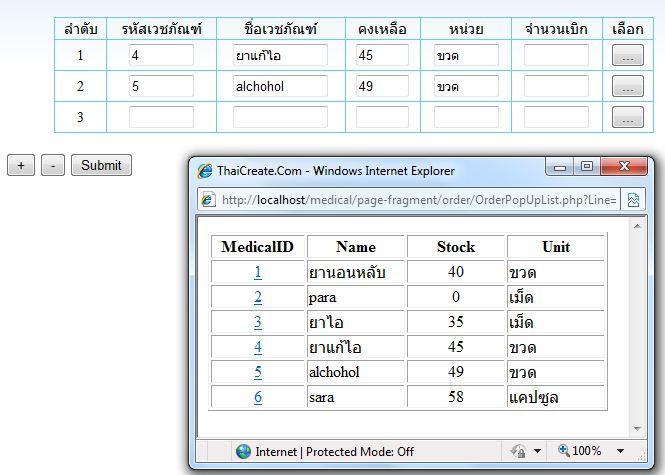Click the Submit button
665x475 pixels.
click(x=101, y=165)
